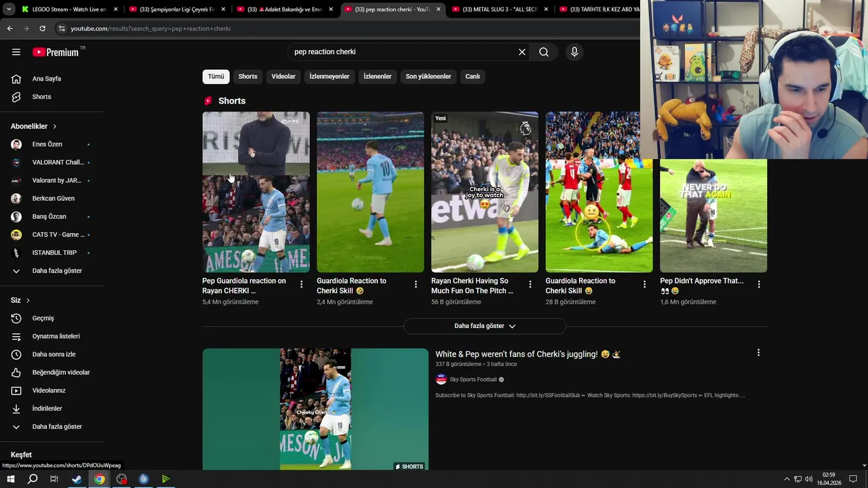Switch to Şampiyonlar Ligi Çeyrek tab
This screenshot has height=488, width=868.
click(x=176, y=9)
